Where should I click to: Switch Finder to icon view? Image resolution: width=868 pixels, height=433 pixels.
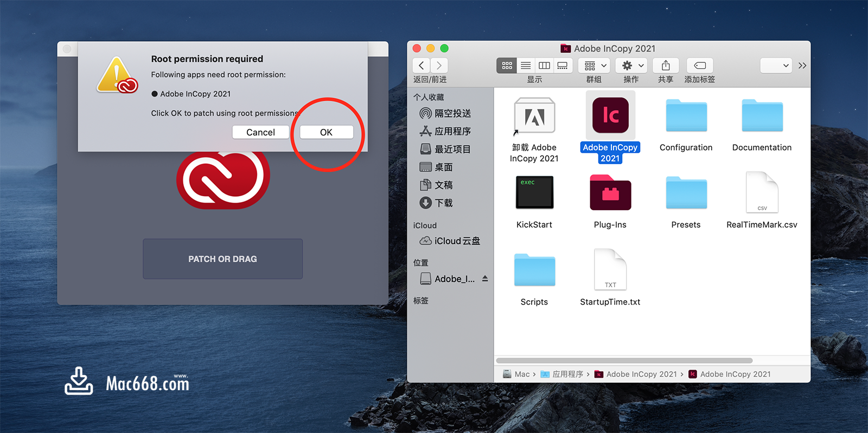(x=507, y=66)
